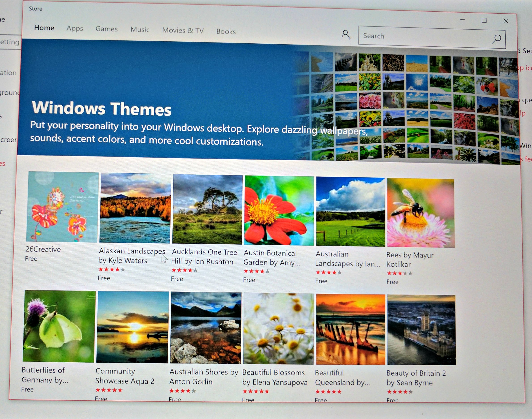532x419 pixels.
Task: Click star rating under Aucklands One Tree Hill
Action: [x=184, y=270]
